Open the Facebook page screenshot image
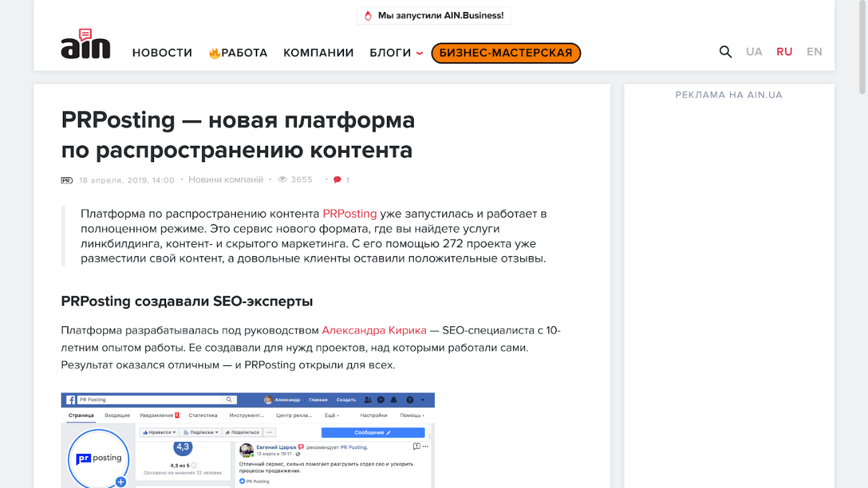 (x=248, y=440)
